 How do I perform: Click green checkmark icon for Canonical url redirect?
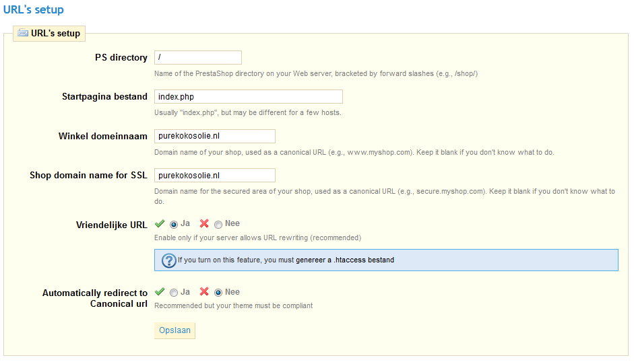(x=160, y=291)
